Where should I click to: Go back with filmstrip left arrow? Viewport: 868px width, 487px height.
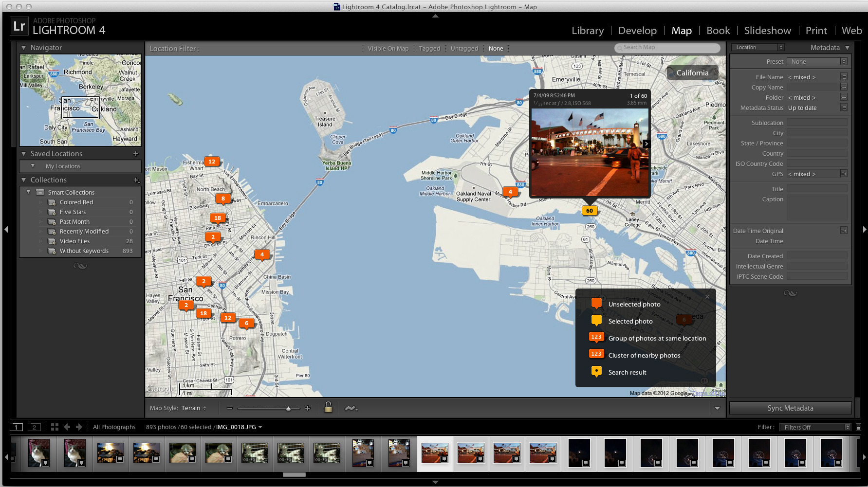point(67,427)
